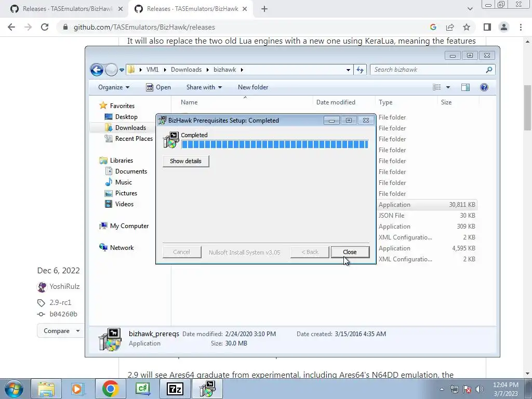The width and height of the screenshot is (532, 399).
Task: Sort by the Date modified column
Action: tap(344, 102)
